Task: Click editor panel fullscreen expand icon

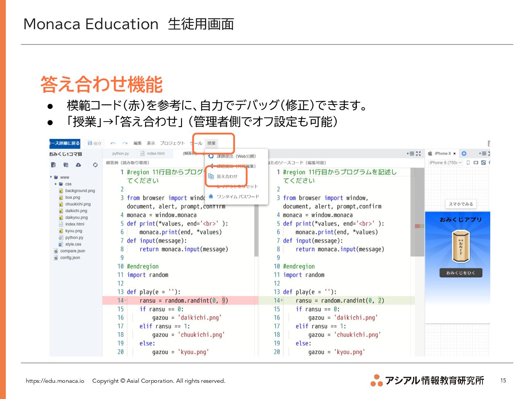Action: point(418,153)
